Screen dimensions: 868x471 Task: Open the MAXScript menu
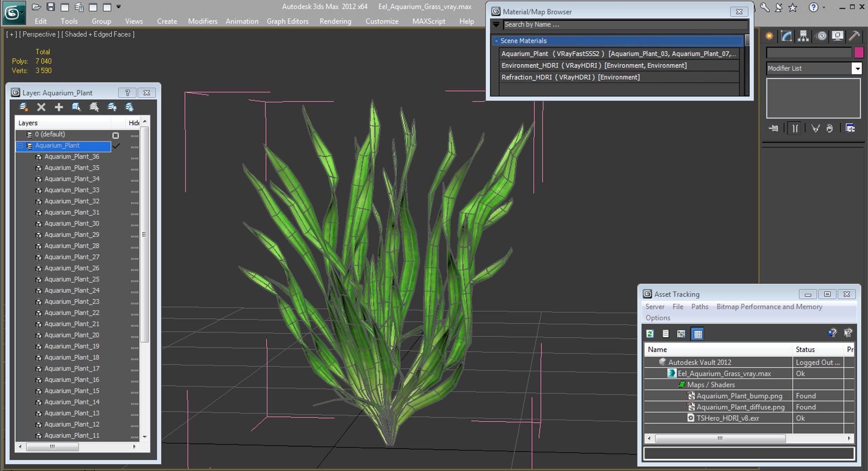pyautogui.click(x=429, y=21)
